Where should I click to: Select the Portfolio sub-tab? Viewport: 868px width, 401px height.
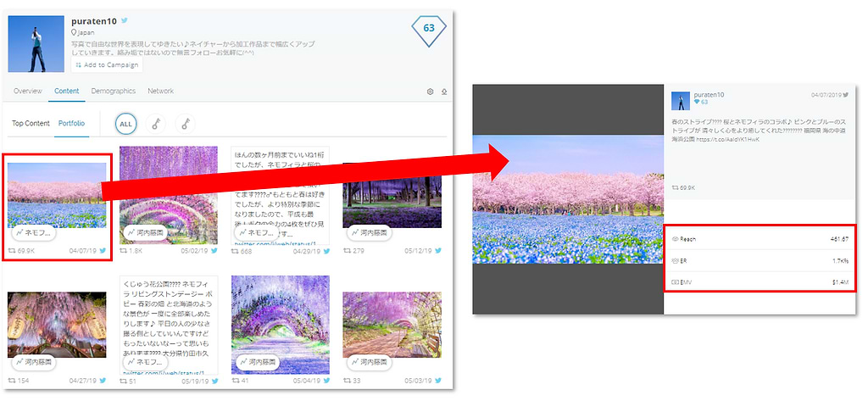click(x=72, y=124)
